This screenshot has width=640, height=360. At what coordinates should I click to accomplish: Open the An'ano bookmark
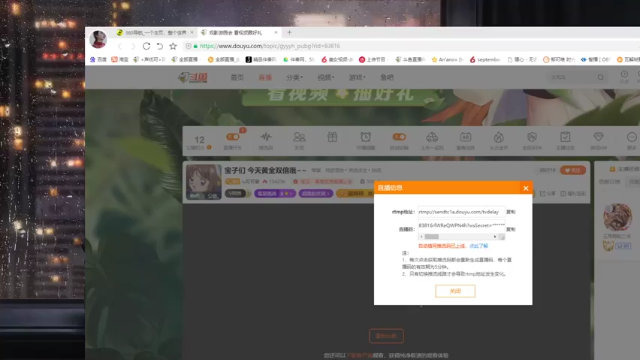pos(447,60)
